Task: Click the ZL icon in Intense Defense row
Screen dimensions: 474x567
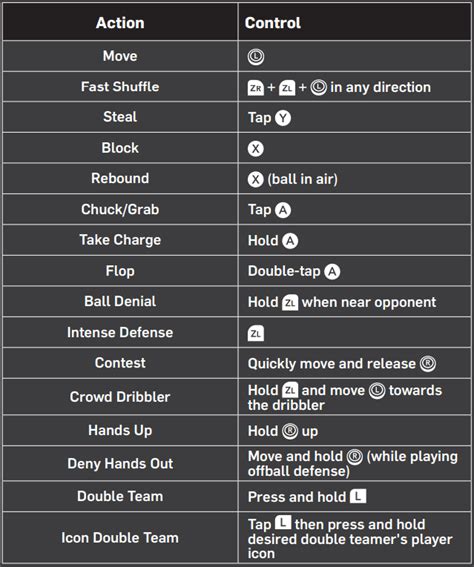Action: point(256,333)
